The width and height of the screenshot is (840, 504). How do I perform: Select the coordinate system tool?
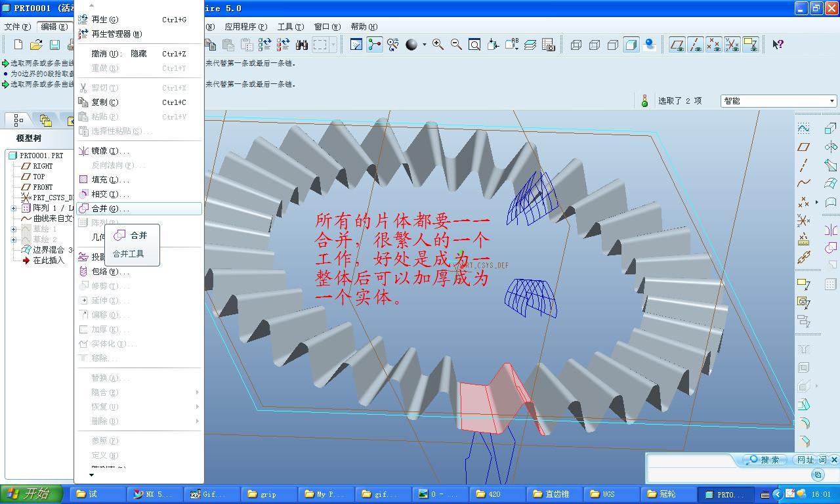[x=803, y=220]
